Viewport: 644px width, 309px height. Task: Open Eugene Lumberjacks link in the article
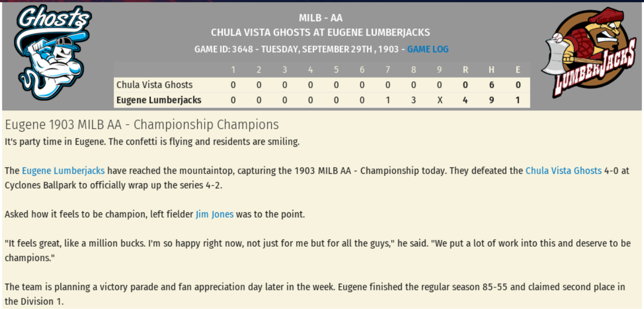point(63,171)
